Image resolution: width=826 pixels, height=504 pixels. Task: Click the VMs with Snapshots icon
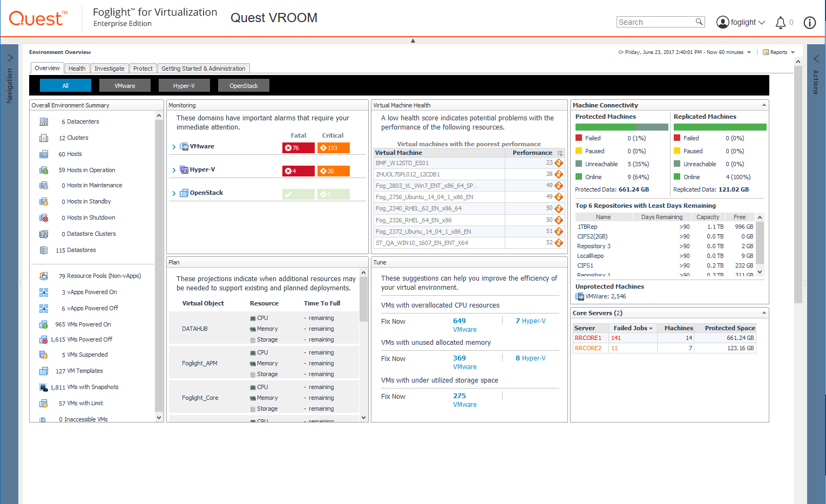44,387
